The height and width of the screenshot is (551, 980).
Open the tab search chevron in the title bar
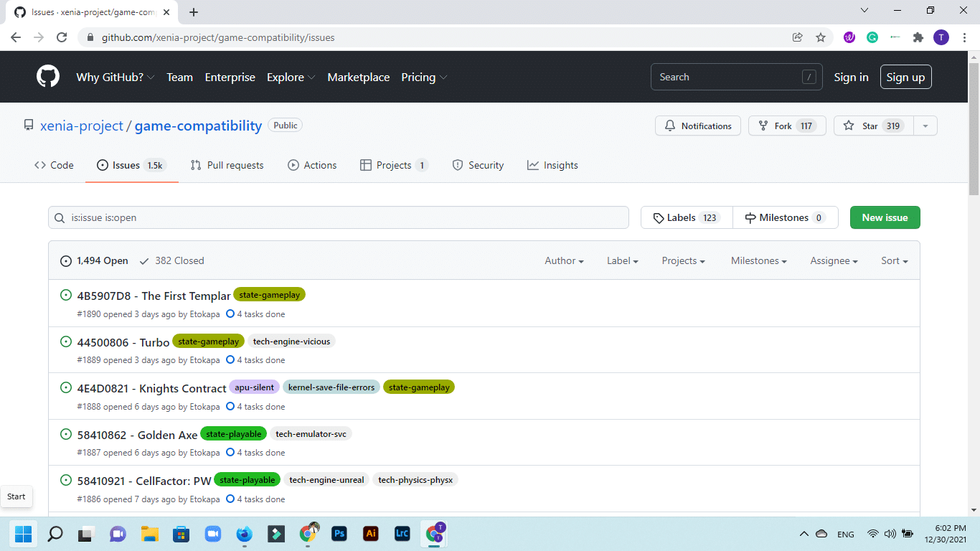864,10
